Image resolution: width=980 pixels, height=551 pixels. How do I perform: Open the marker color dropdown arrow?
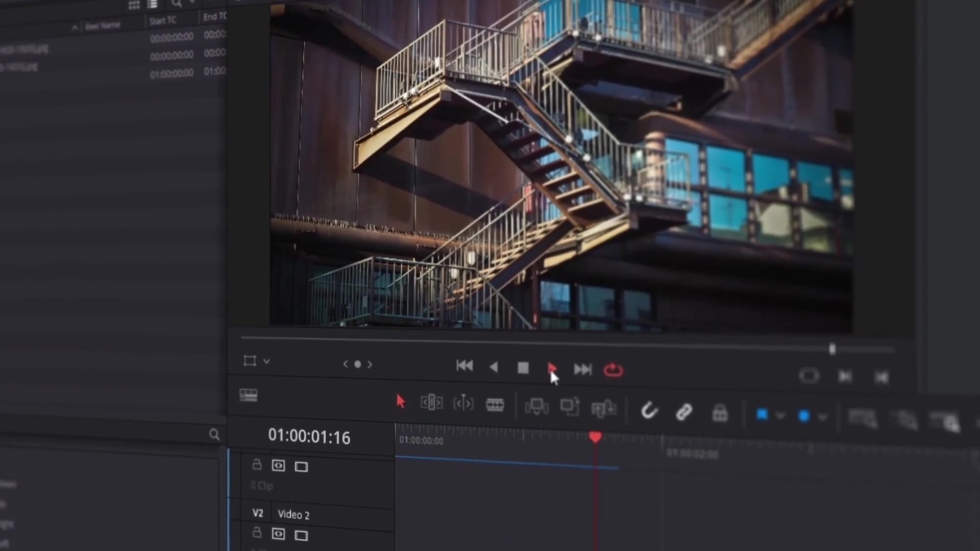pyautogui.click(x=822, y=417)
